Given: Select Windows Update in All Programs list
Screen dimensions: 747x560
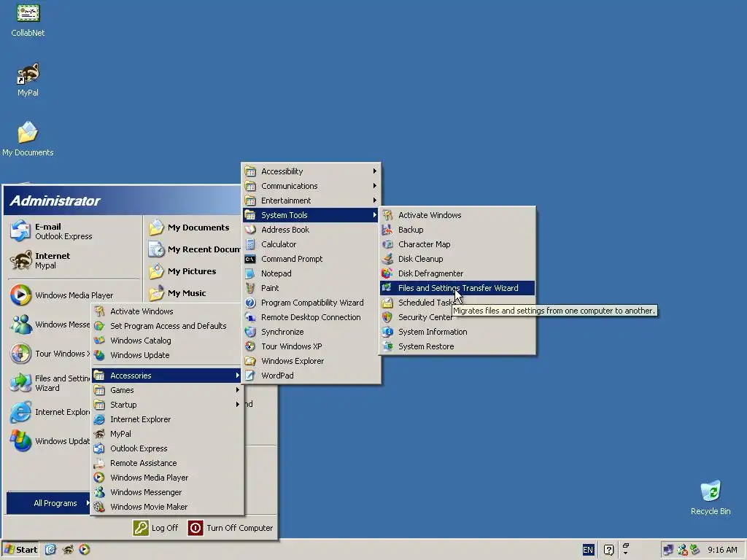Looking at the screenshot, I should pyautogui.click(x=167, y=355).
